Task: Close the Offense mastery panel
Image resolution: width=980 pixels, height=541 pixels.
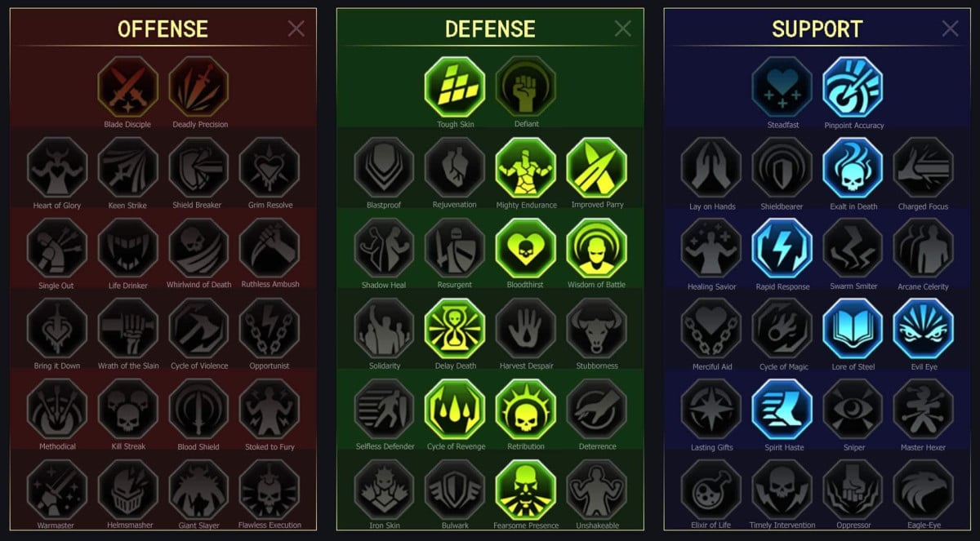Action: 296,29
